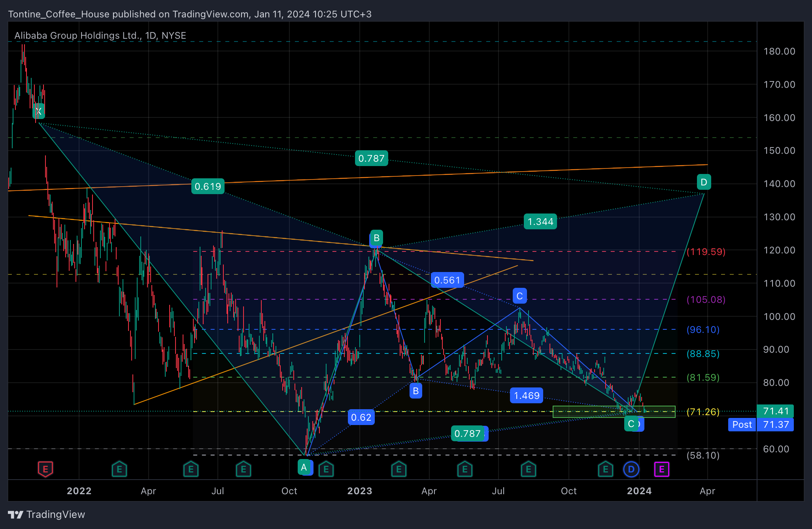Click the upper 0.787 ratio label
812x529 pixels.
372,158
